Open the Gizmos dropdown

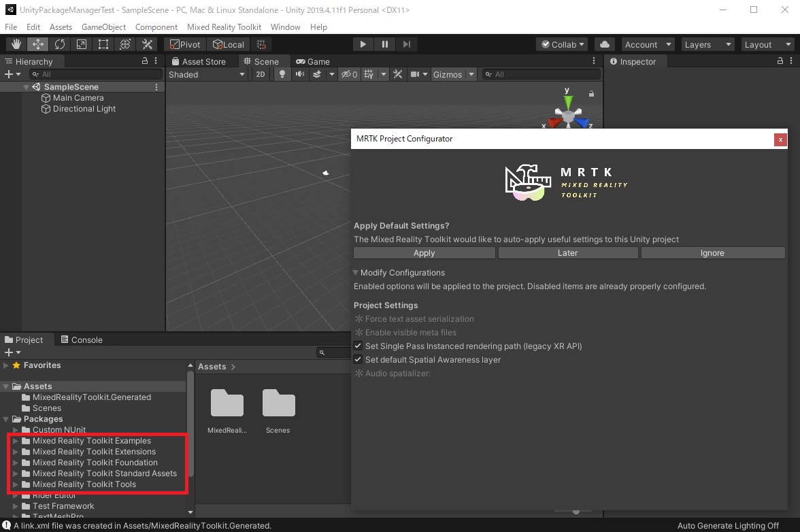pyautogui.click(x=454, y=74)
